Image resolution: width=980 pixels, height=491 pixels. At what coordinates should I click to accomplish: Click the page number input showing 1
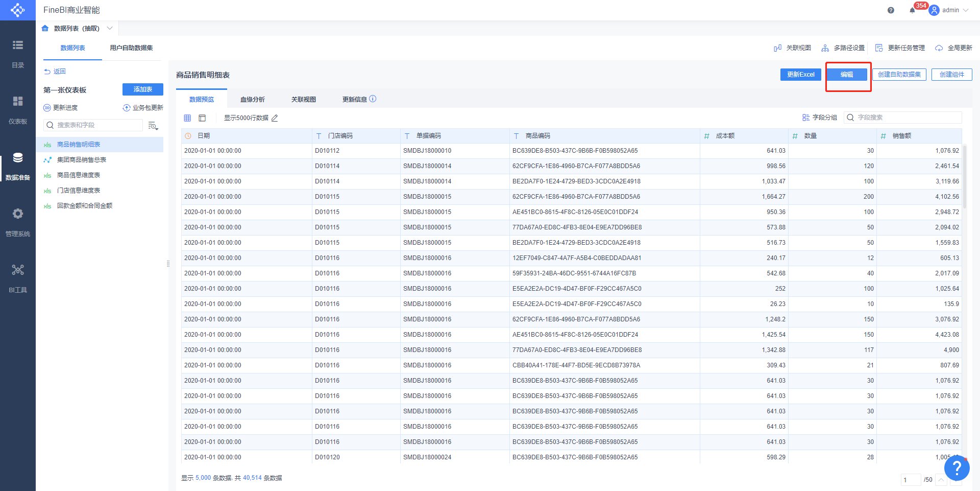coord(911,480)
